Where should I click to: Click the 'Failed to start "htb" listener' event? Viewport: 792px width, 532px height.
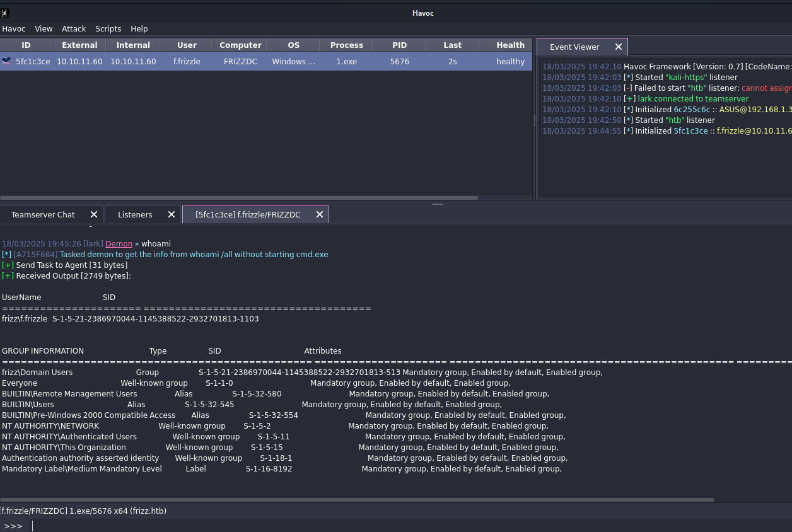[x=667, y=88]
